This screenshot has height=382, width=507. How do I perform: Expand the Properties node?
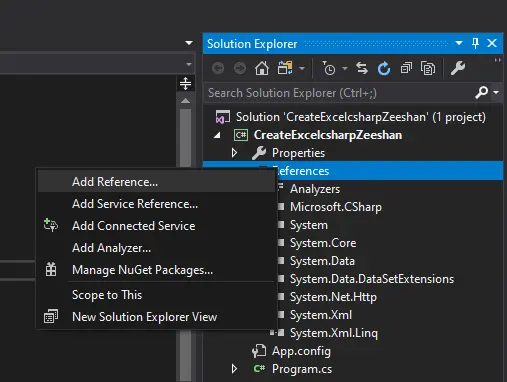coord(234,153)
